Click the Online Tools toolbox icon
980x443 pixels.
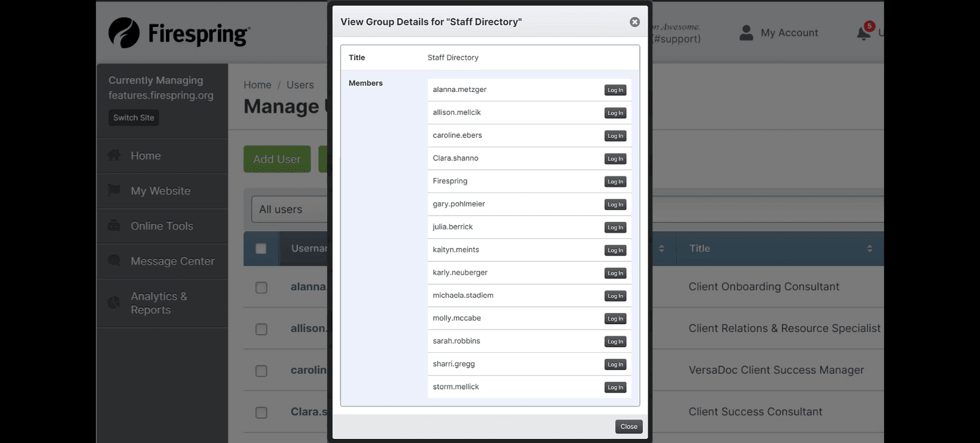point(114,226)
